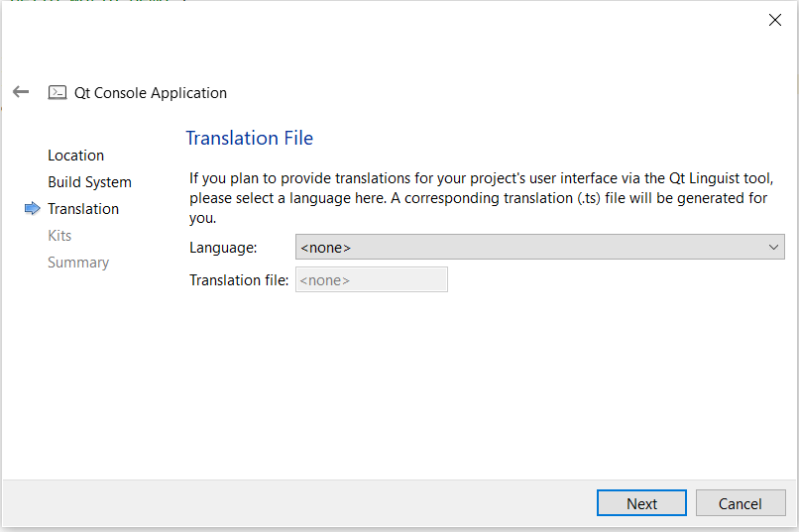This screenshot has height=532, width=799.
Task: Select the Translation step in sidebar
Action: coord(83,209)
